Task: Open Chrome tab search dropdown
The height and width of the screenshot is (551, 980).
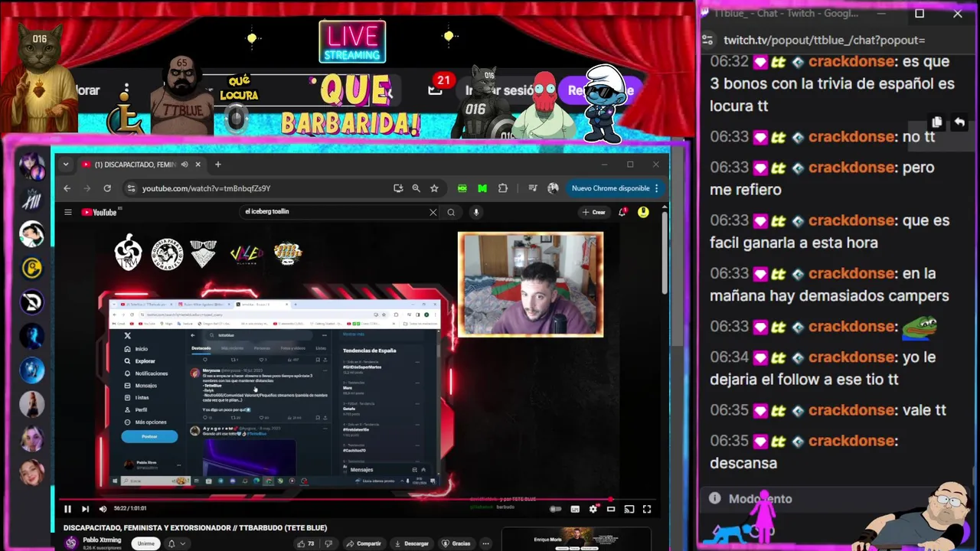Action: tap(66, 165)
